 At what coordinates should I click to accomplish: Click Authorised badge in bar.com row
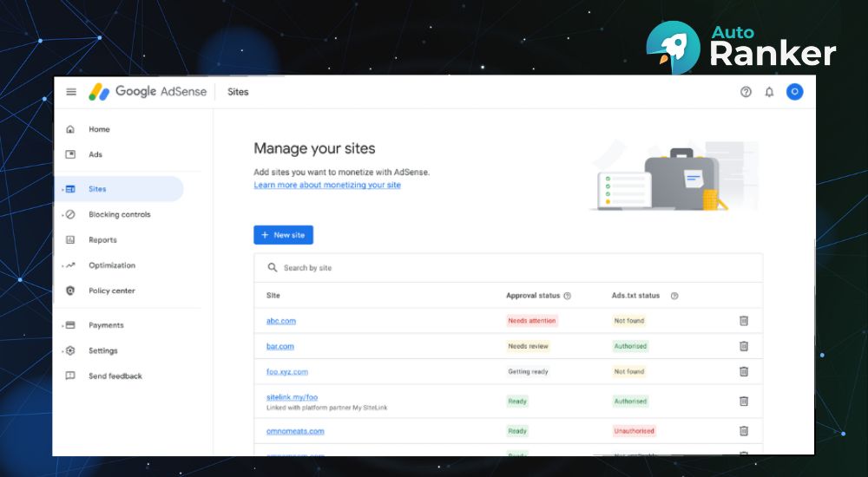point(630,346)
